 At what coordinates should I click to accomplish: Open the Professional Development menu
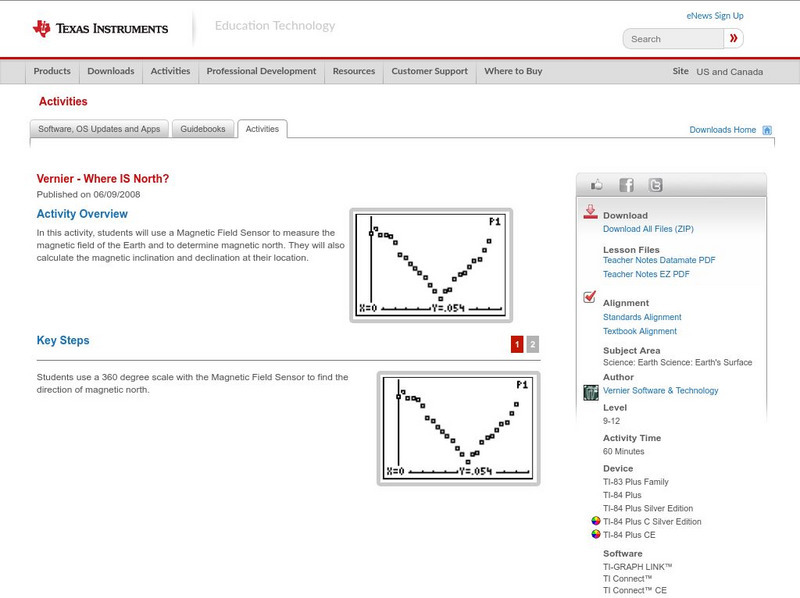(262, 72)
